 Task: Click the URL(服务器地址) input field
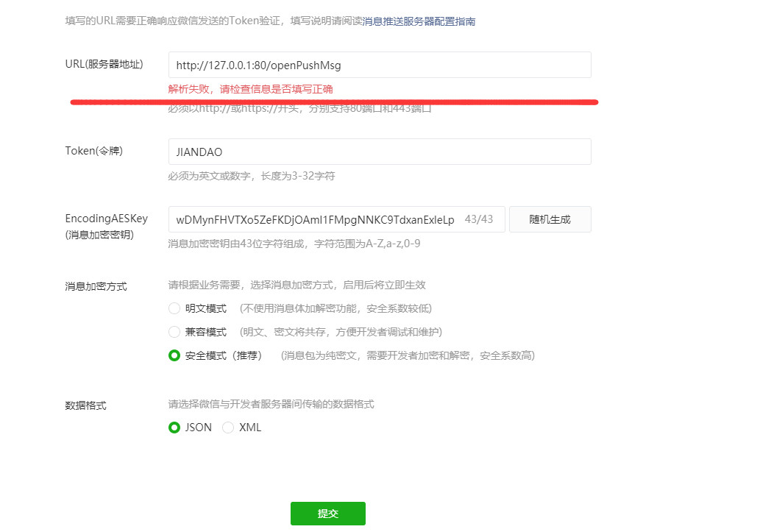point(380,65)
